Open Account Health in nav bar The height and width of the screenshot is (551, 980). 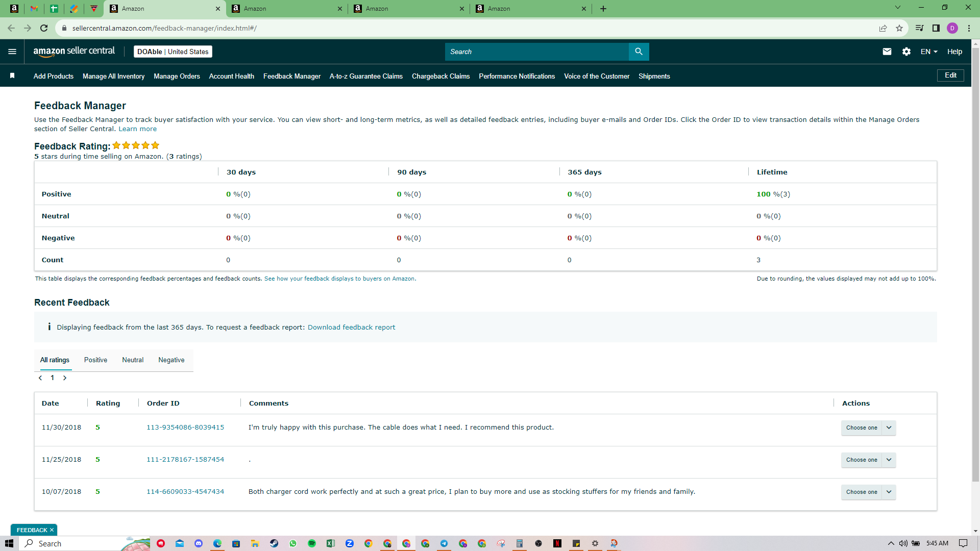point(232,76)
